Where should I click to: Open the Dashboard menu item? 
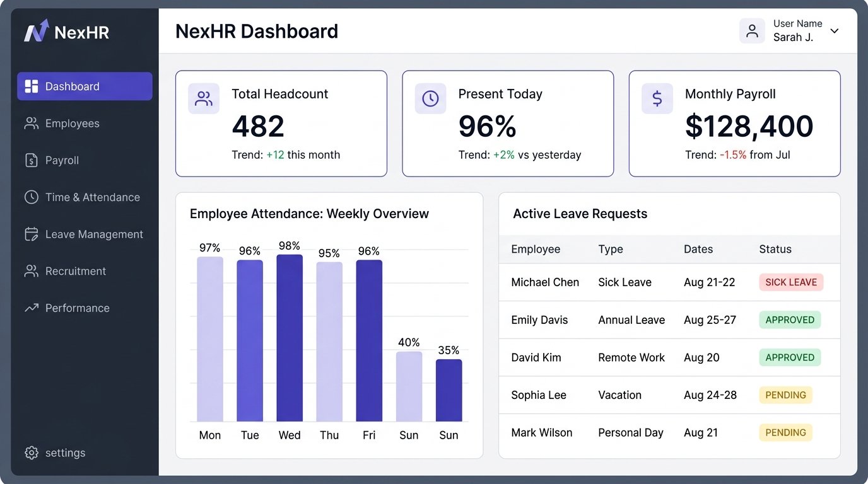[85, 86]
